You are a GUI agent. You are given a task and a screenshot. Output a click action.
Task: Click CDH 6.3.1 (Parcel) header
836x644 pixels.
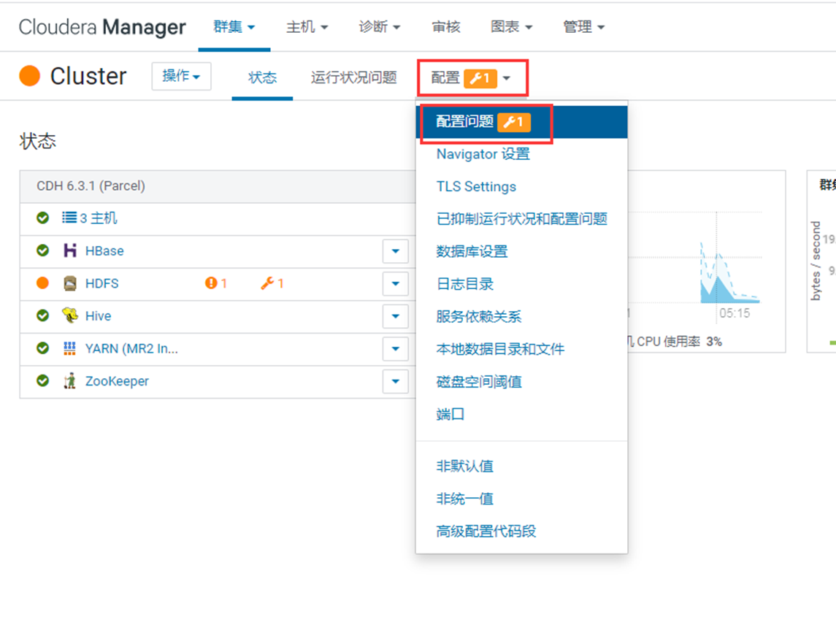coord(91,186)
